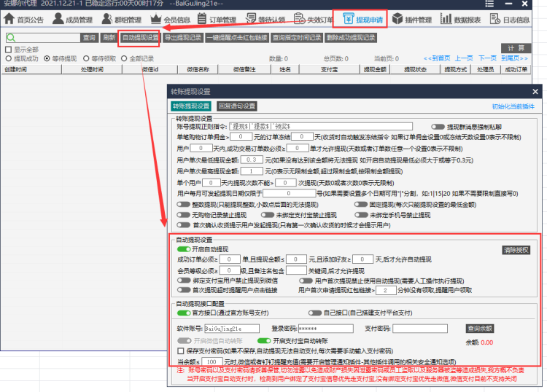Click the 查询余额 balance query button
This screenshot has height=392, width=547.
click(x=480, y=329)
